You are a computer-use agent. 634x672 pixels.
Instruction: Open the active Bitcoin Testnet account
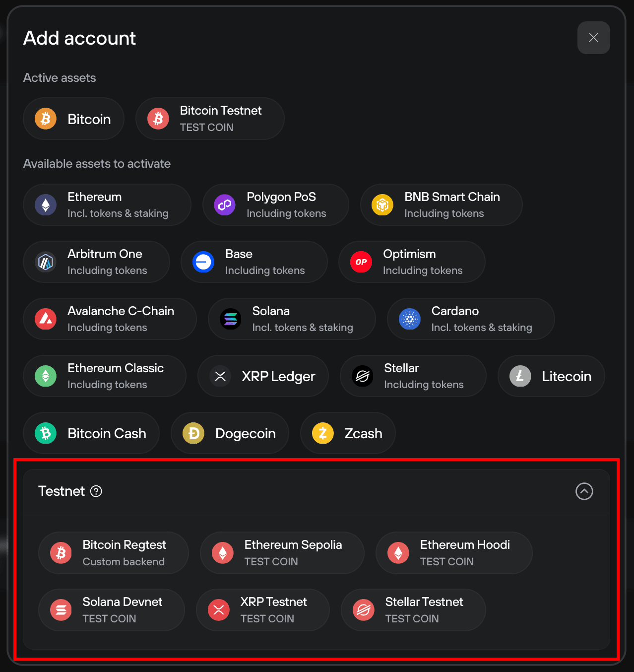[x=209, y=119]
